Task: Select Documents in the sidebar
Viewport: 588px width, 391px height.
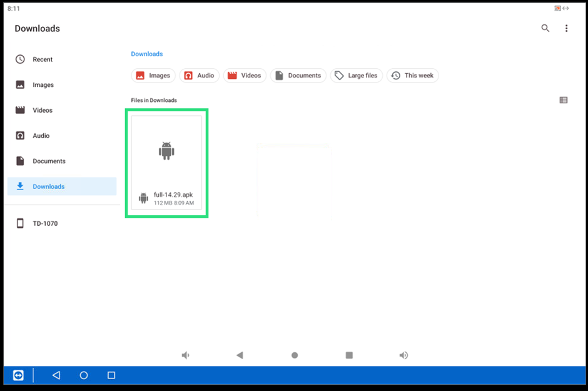Action: point(62,161)
